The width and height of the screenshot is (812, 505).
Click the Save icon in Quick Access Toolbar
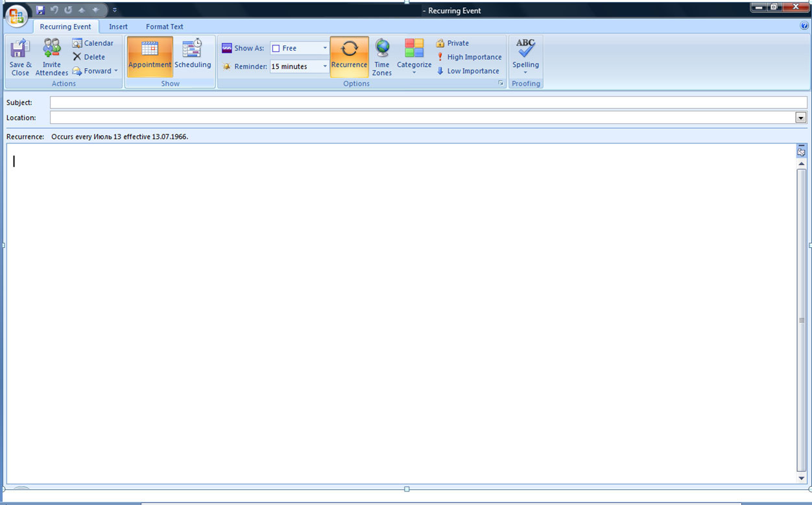point(40,10)
